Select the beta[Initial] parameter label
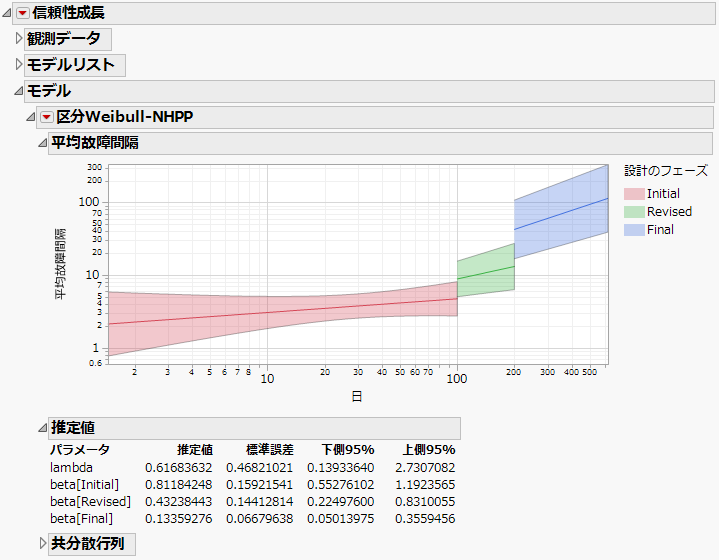Viewport: 719px width, 560px height. pyautogui.click(x=84, y=484)
